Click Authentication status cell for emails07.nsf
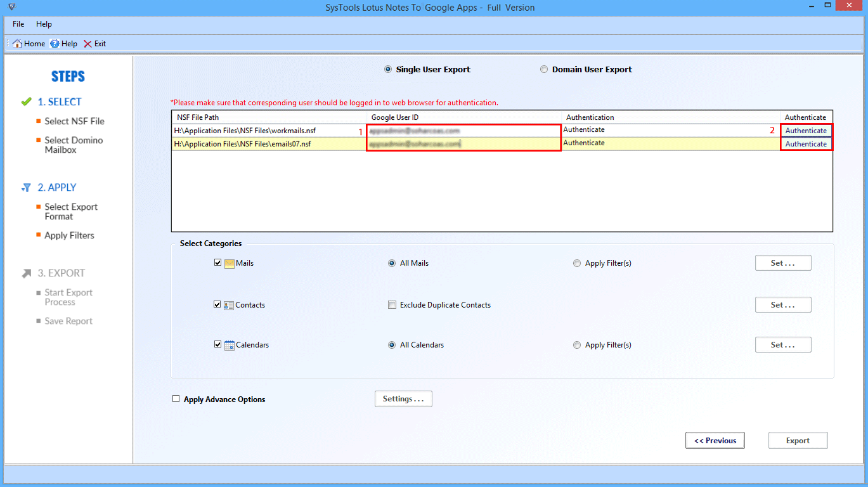Viewport: 868px width, 487px height. point(671,143)
